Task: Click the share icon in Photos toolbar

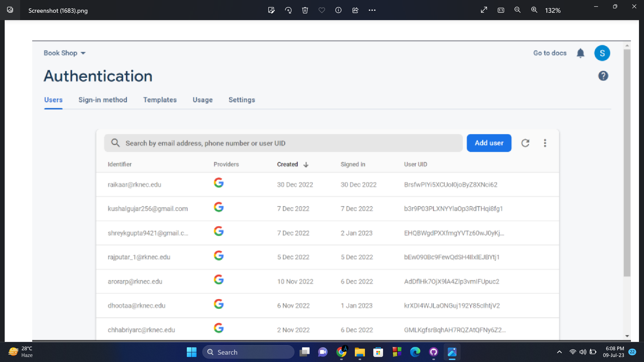Action: (355, 10)
